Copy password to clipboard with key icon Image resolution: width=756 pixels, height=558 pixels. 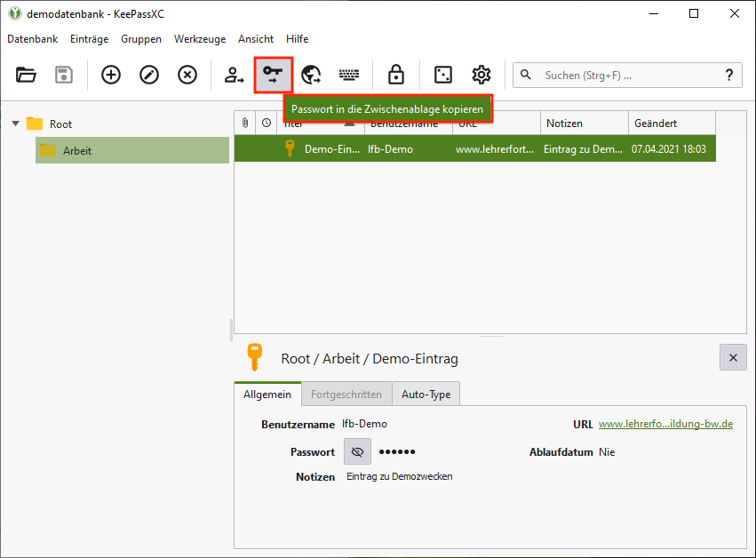(273, 76)
